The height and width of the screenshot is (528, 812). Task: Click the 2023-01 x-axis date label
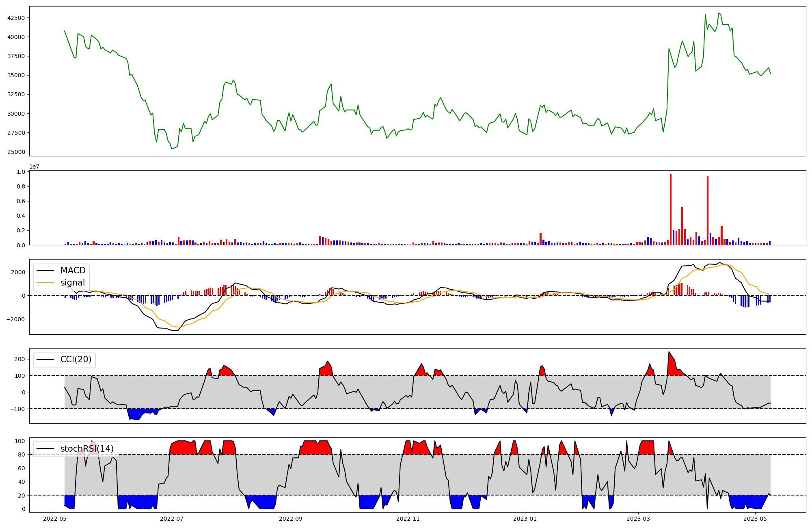point(525,519)
